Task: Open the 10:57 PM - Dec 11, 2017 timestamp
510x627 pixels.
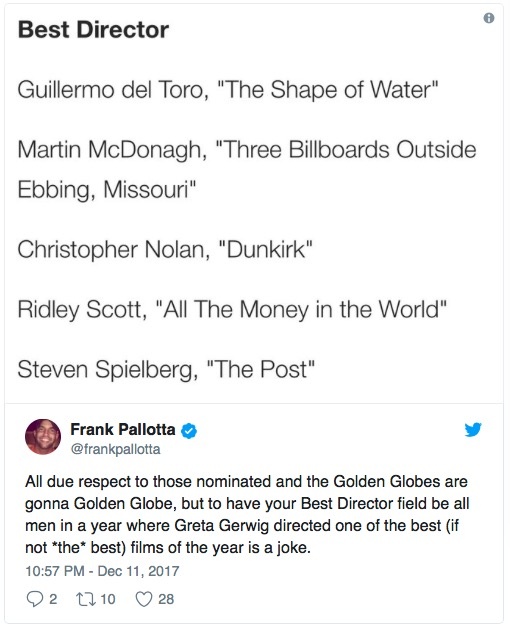Action: [x=102, y=571]
